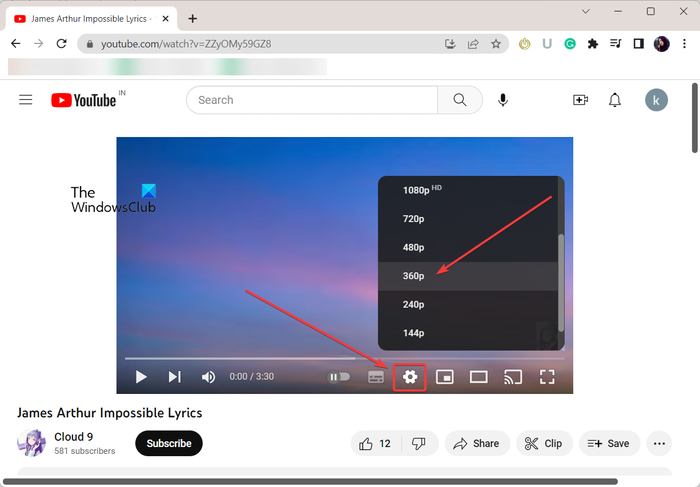Switch to theater mode
The width and height of the screenshot is (700, 487).
click(479, 377)
